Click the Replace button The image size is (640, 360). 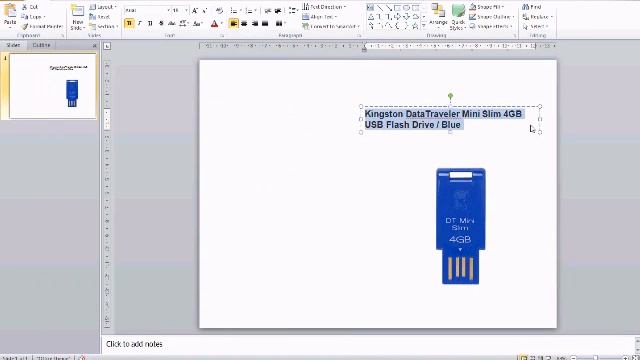click(538, 17)
